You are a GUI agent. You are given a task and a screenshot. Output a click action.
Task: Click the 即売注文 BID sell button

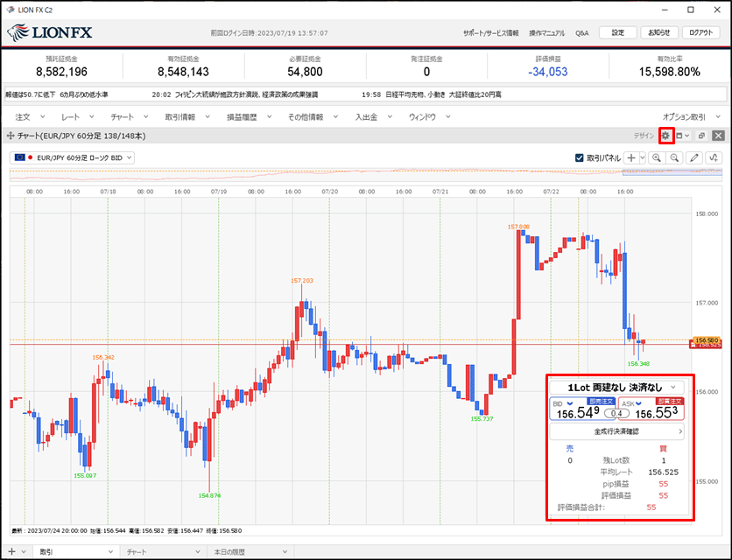click(583, 409)
